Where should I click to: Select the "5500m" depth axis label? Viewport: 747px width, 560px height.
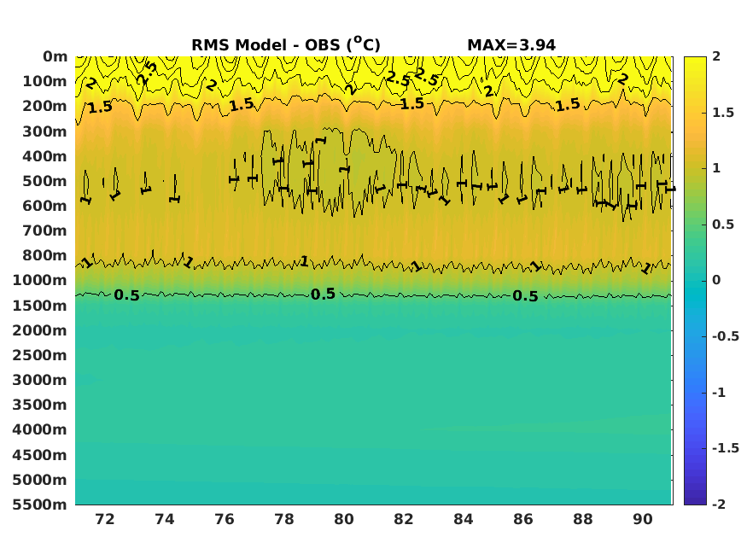(x=40, y=505)
